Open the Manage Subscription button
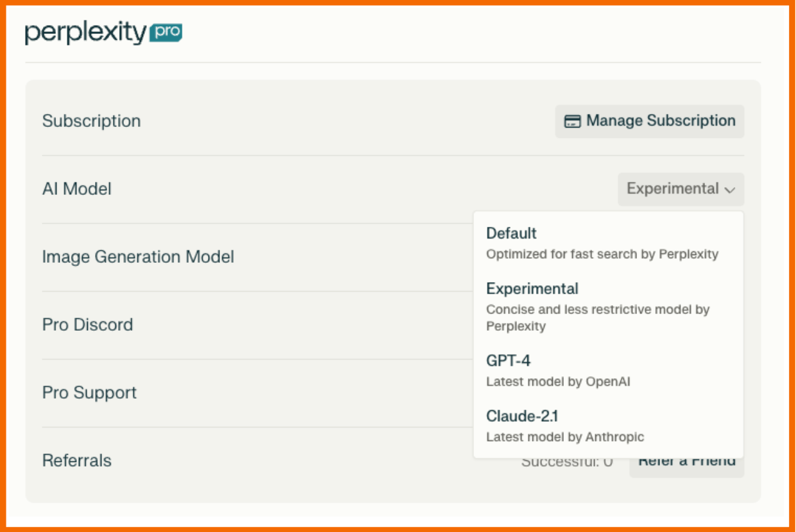796x532 pixels. coord(649,121)
